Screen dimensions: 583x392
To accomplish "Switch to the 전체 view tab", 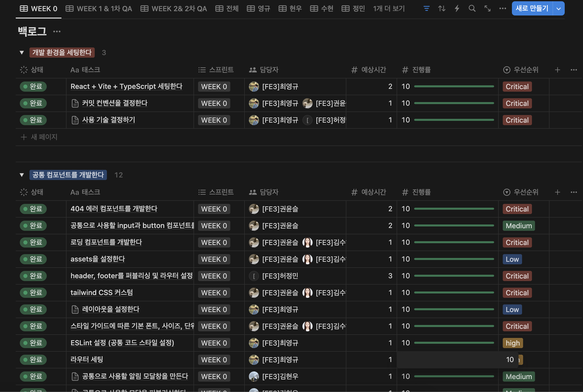I will pos(227,9).
